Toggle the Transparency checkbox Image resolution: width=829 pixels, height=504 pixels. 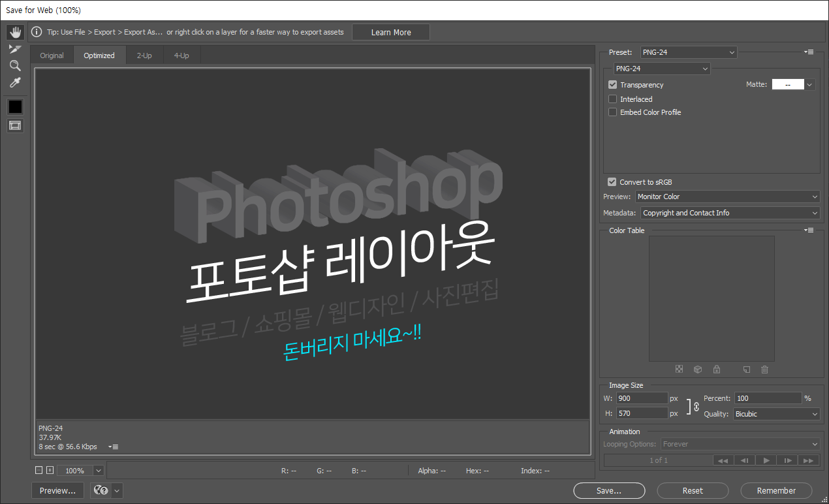(x=612, y=85)
